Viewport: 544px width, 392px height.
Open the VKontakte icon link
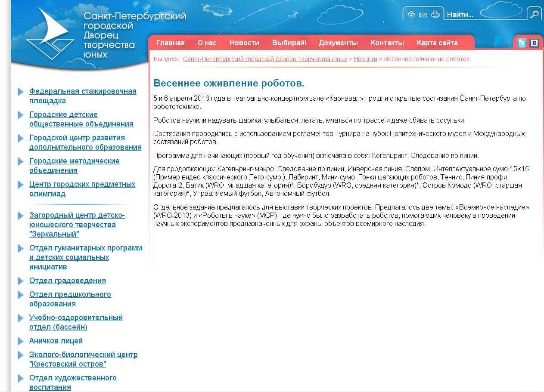coord(534,43)
